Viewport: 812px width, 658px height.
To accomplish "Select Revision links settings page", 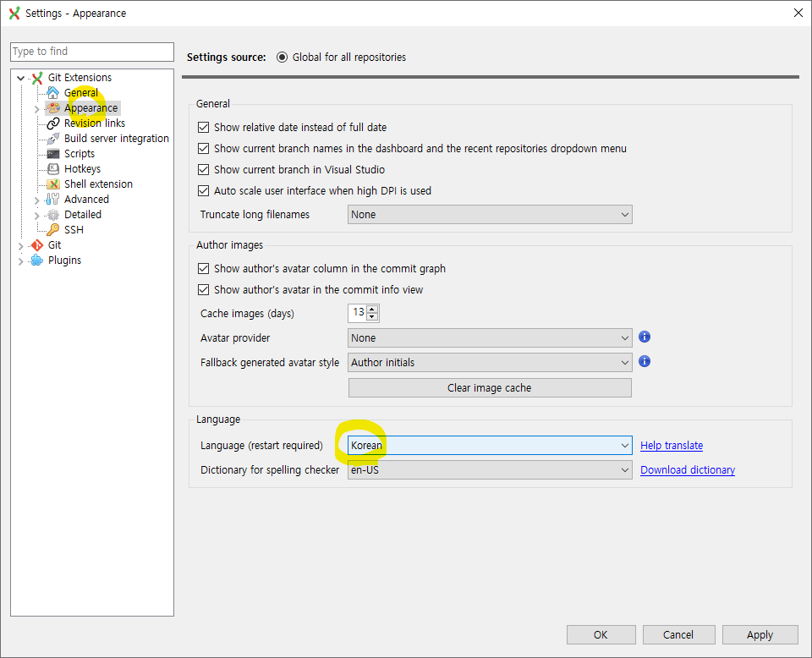I will [x=95, y=123].
